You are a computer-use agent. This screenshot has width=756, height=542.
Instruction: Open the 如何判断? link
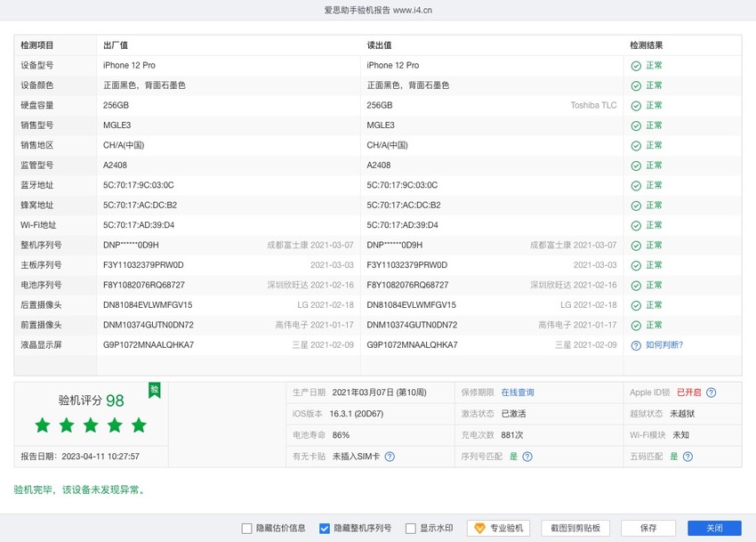(x=664, y=344)
